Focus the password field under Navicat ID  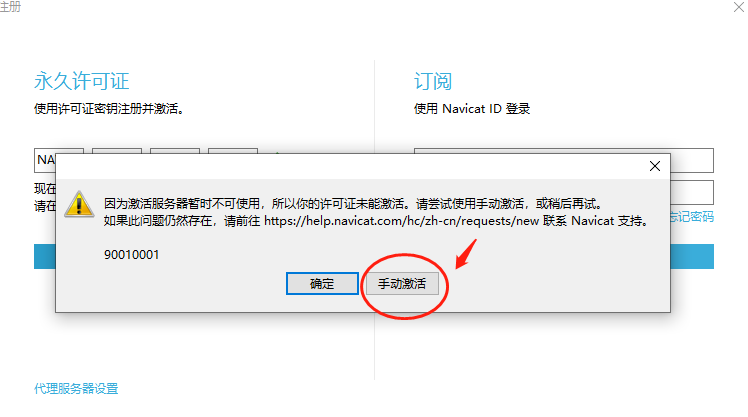coord(692,192)
